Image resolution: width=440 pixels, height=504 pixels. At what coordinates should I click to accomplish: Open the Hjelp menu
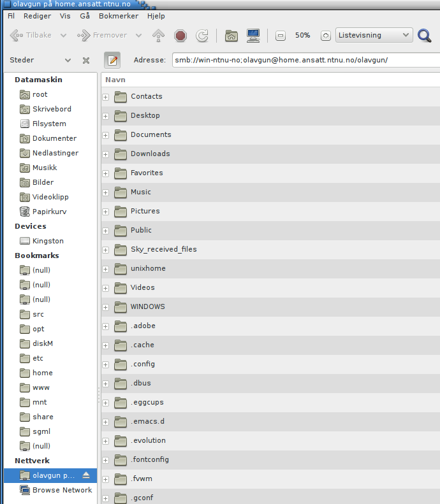click(156, 16)
